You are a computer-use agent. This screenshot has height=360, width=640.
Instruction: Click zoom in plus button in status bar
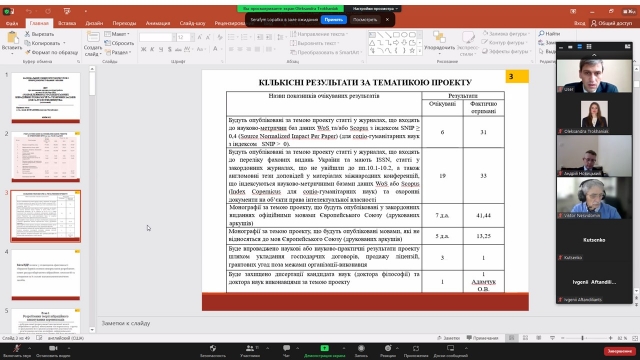(611, 338)
